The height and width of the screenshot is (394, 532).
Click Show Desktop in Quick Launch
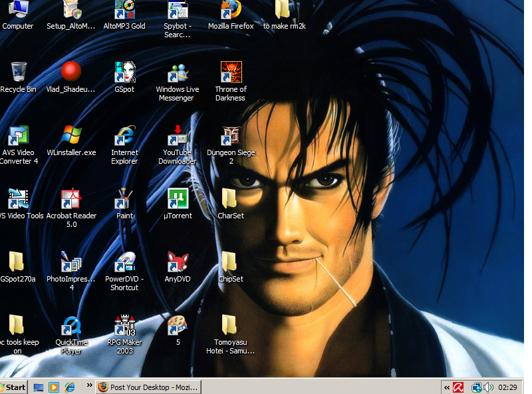[x=39, y=387]
